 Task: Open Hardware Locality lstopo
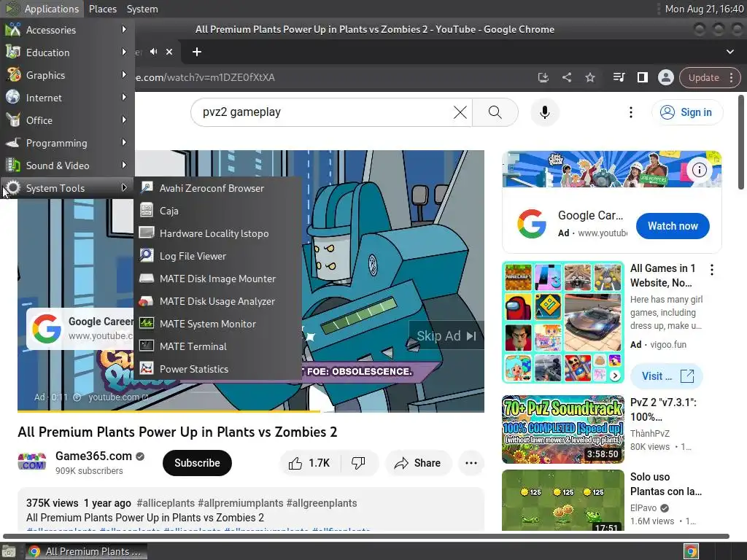coord(217,233)
